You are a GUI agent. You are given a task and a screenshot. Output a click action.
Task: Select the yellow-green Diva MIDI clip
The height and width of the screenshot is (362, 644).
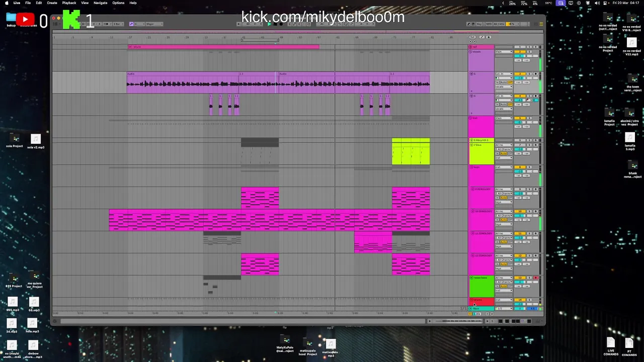point(411,151)
